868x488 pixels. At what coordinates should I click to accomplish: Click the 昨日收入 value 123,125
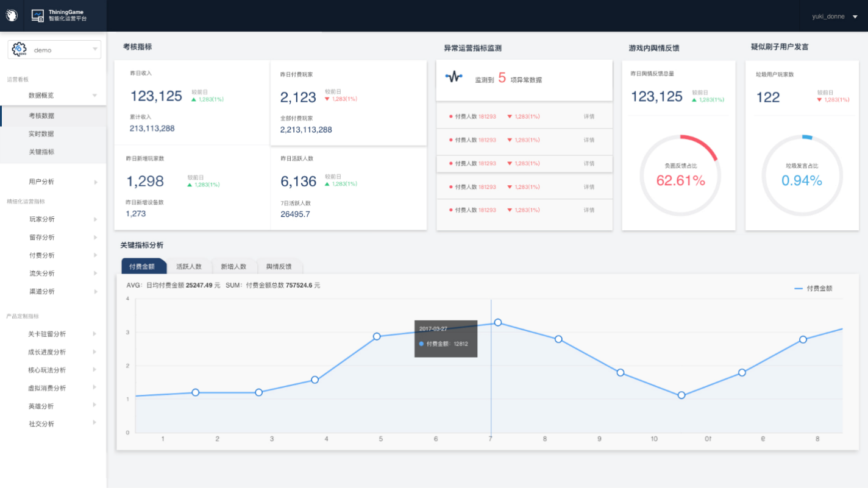pos(156,96)
